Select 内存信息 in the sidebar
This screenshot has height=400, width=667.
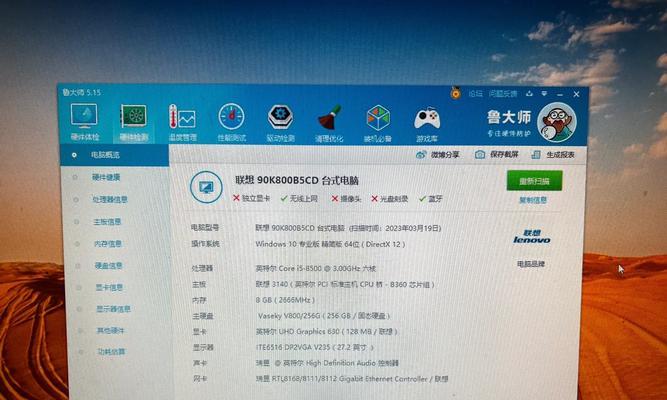click(108, 243)
